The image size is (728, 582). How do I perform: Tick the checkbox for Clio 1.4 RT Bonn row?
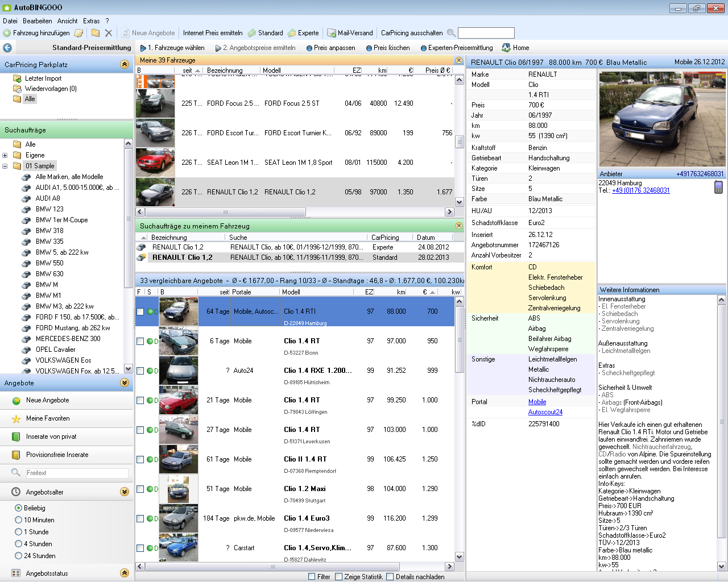pos(140,341)
